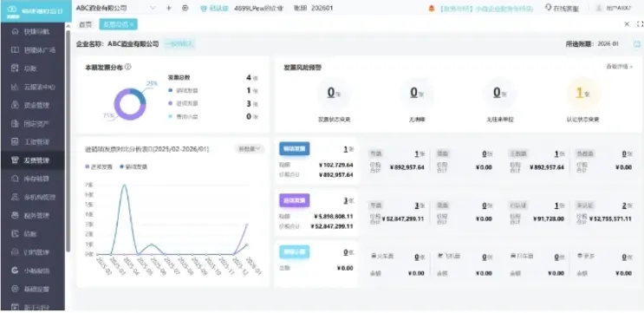Open 云报表中心 in the sidebar

(32, 87)
